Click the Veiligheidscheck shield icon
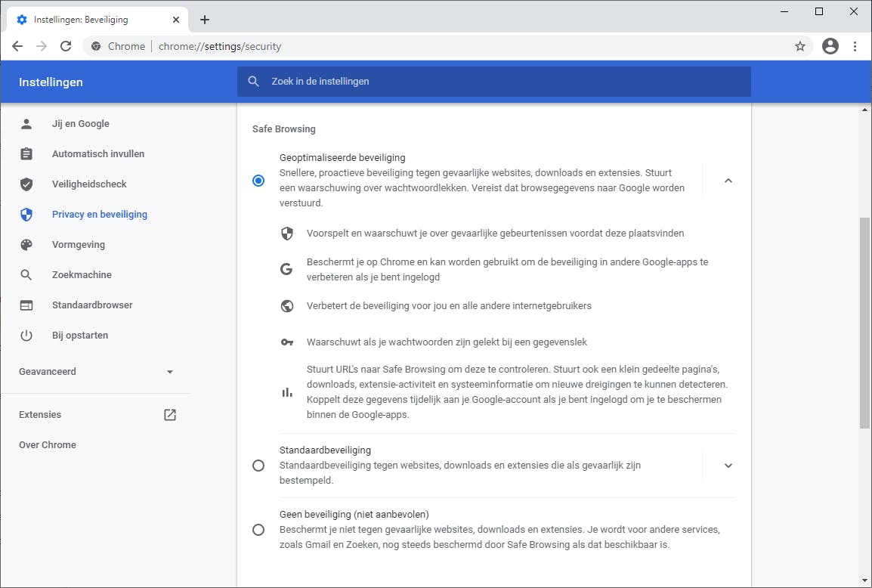The image size is (872, 588). pos(26,184)
